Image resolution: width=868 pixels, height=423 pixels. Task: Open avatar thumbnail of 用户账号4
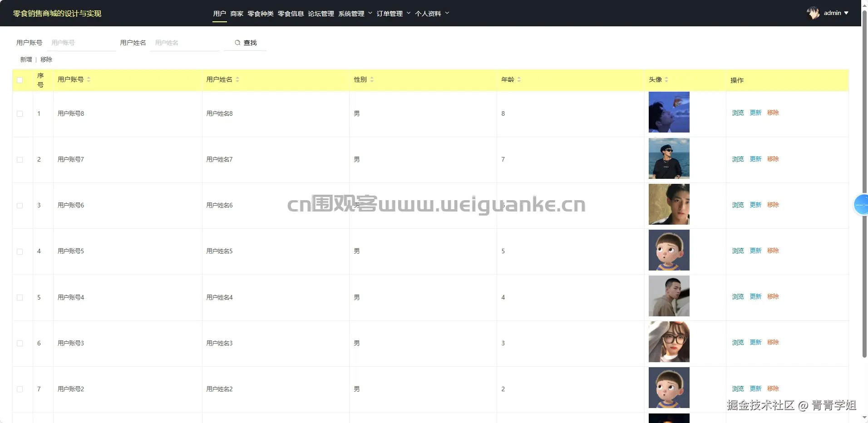point(669,296)
